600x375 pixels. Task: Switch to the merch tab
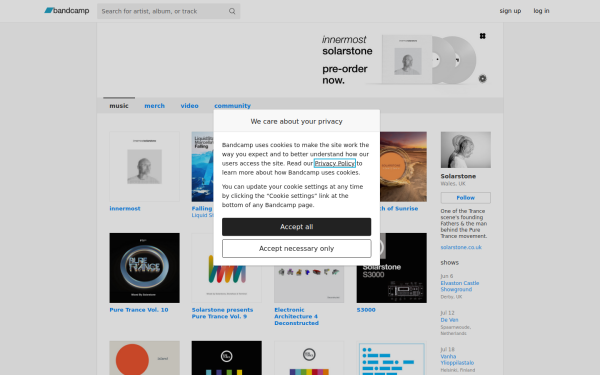click(x=155, y=106)
